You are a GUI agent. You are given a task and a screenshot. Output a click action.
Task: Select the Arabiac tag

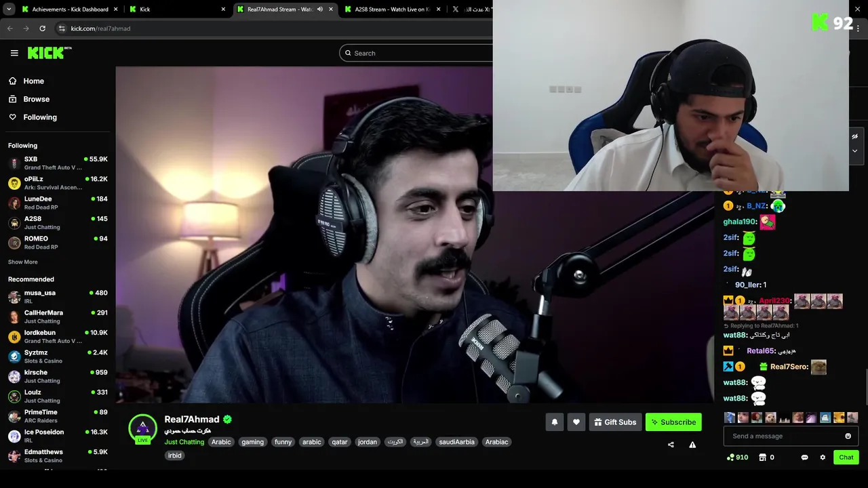click(x=496, y=442)
